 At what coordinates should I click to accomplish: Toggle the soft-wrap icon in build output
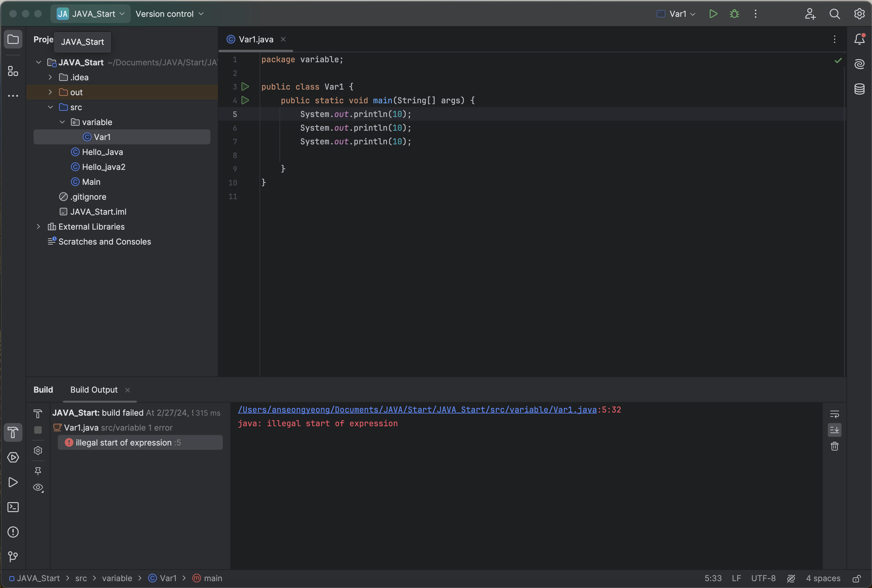tap(834, 414)
